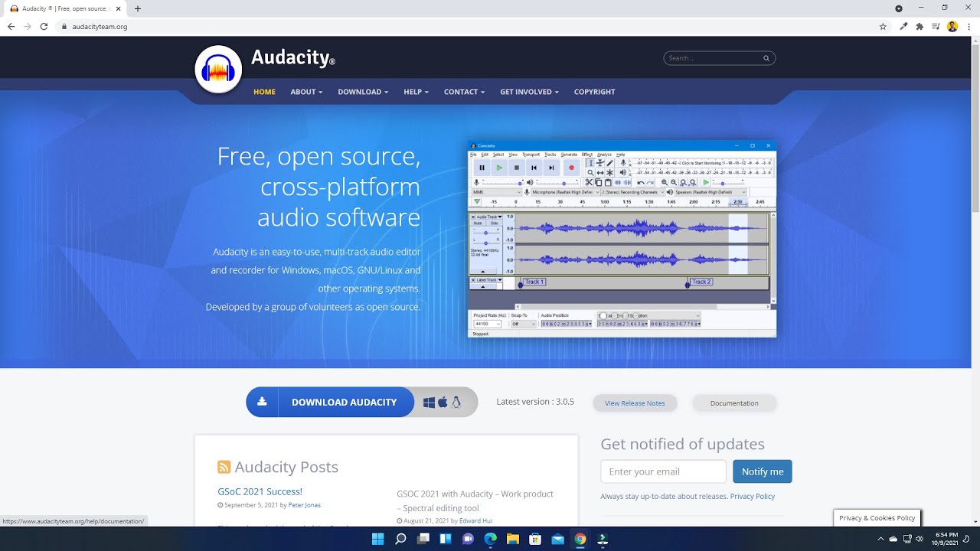Open File Explorer from taskbar
Viewport: 980px width, 551px height.
tap(513, 539)
